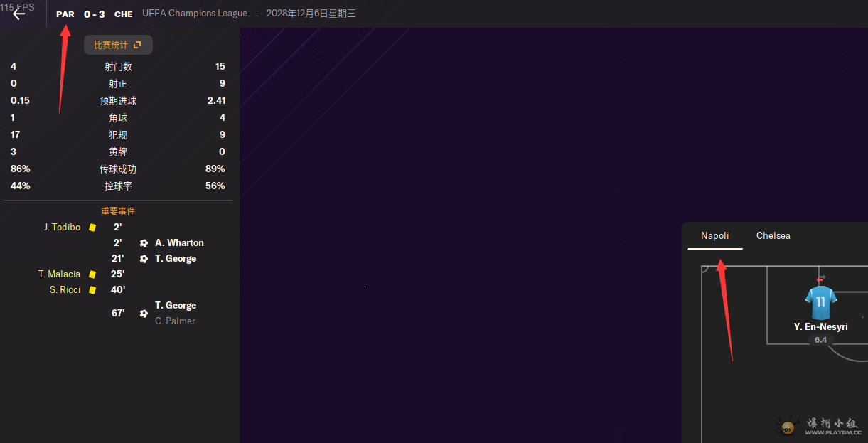Select CHE team name in the header
868x443 pixels.
point(124,14)
